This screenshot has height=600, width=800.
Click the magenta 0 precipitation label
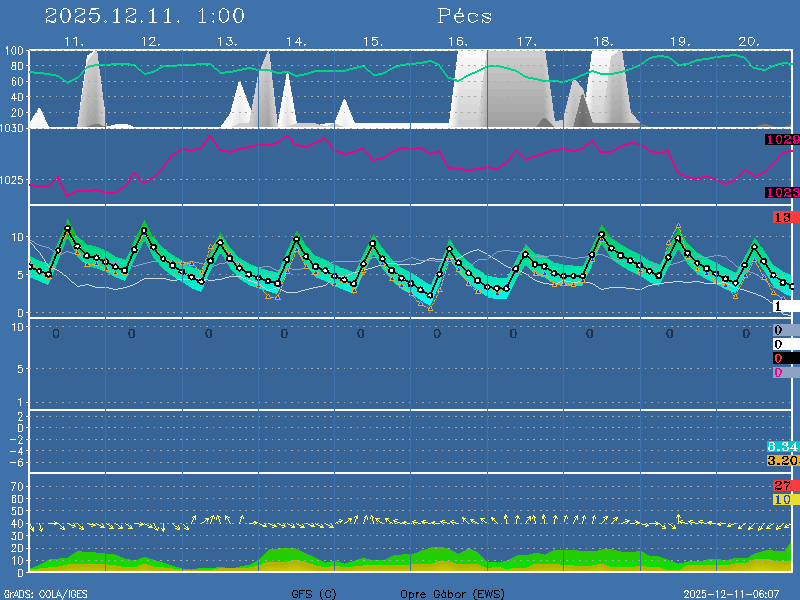pyautogui.click(x=779, y=373)
